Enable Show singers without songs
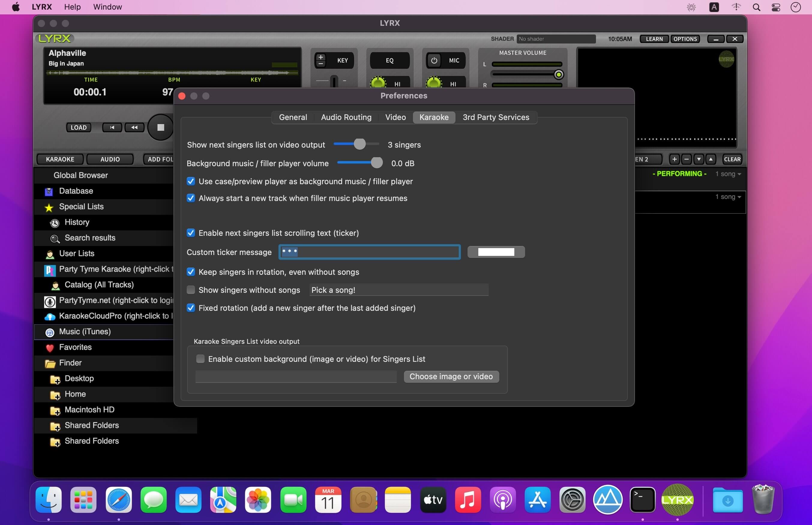The width and height of the screenshot is (812, 525). (x=191, y=290)
